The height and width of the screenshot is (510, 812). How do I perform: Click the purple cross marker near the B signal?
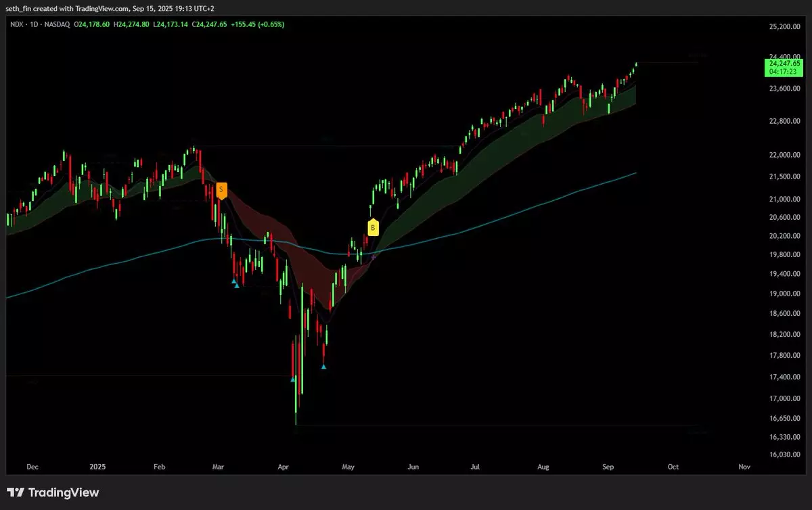click(x=374, y=257)
